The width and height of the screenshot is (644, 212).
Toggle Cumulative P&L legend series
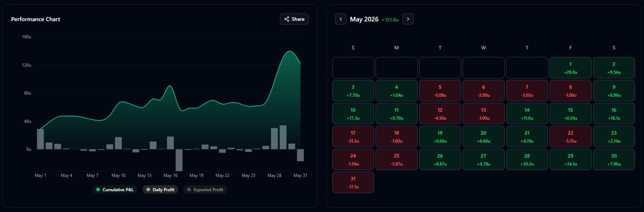114,189
